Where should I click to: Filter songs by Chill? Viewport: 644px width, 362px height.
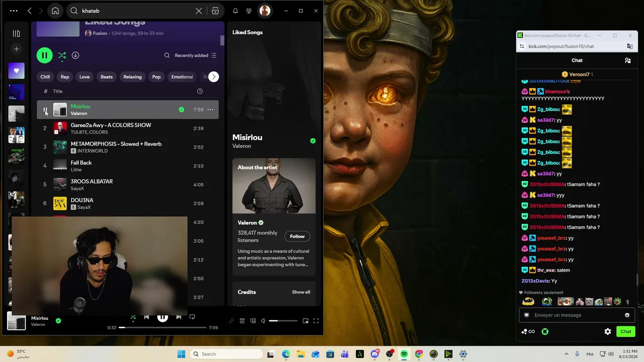click(x=45, y=77)
